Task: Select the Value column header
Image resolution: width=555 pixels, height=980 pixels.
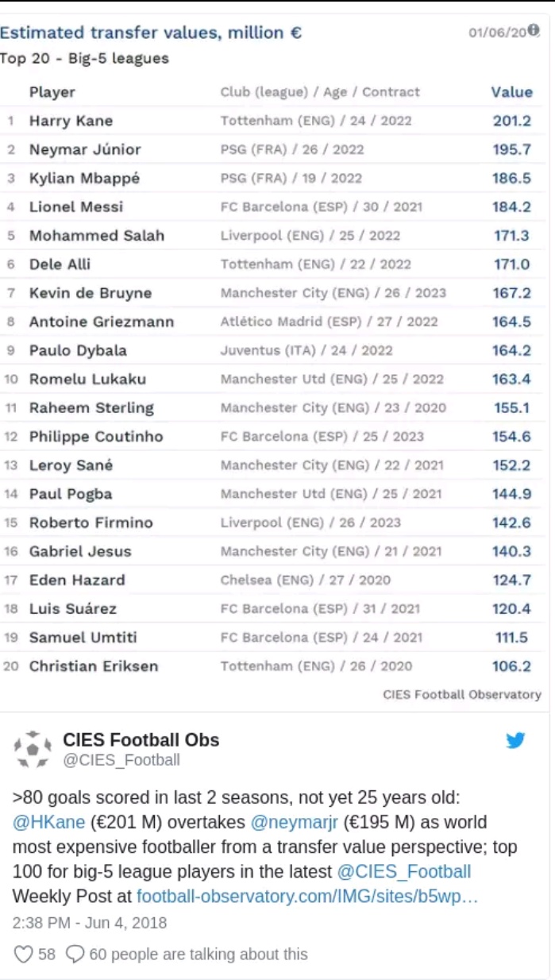Action: click(511, 92)
